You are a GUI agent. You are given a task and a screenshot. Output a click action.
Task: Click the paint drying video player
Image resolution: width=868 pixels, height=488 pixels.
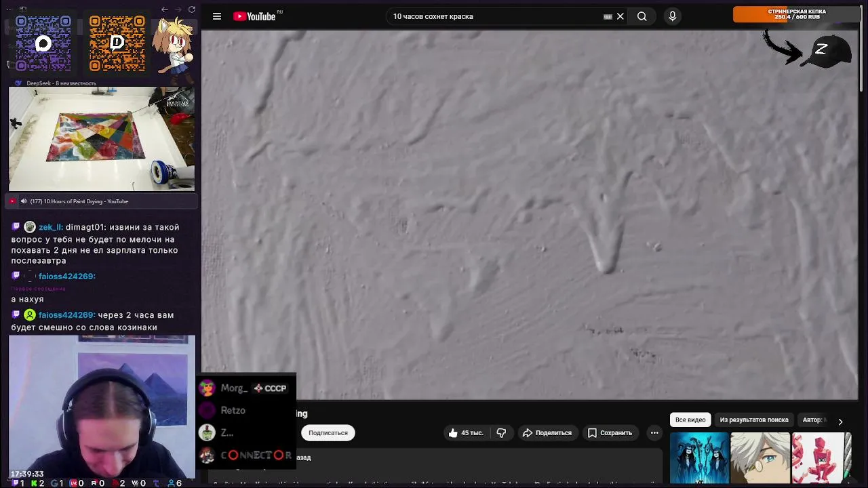click(530, 215)
